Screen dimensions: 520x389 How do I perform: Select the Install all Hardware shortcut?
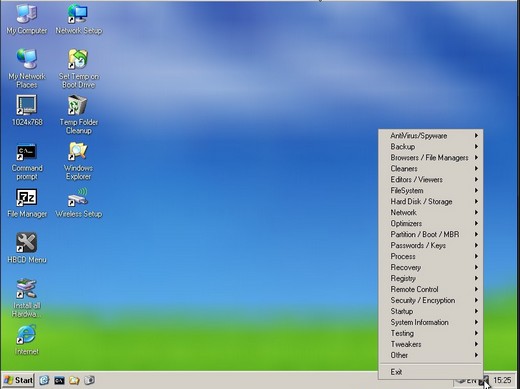click(27, 298)
